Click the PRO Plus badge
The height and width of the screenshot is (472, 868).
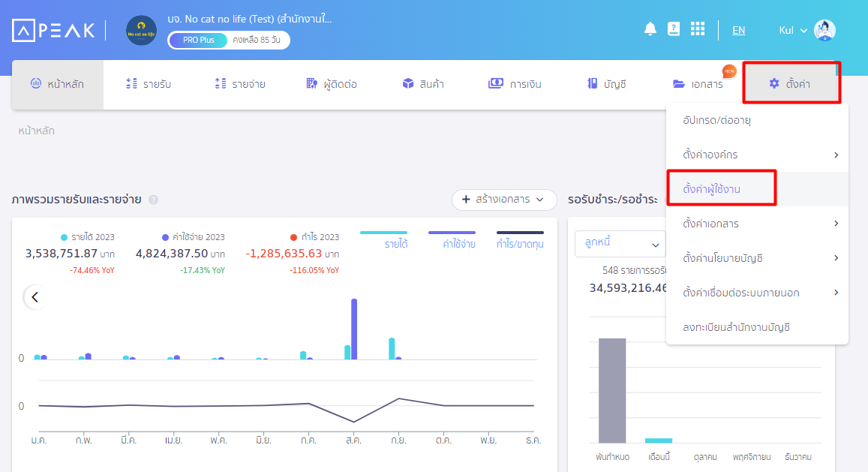tap(198, 40)
